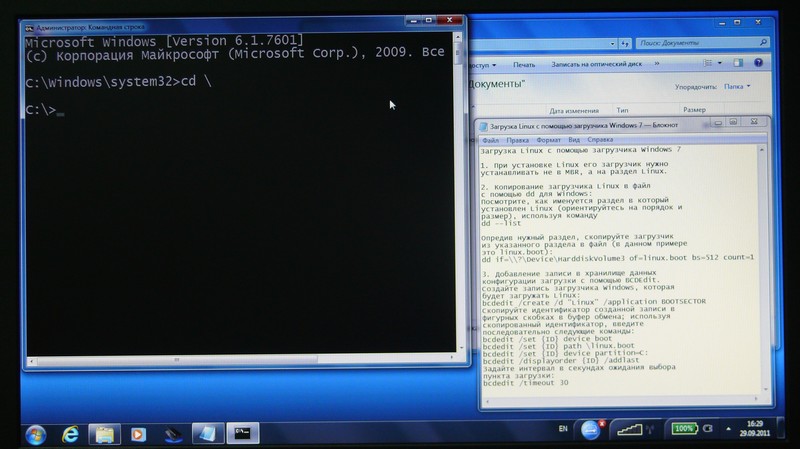Image resolution: width=800 pixels, height=449 pixels.
Task: Click 'bcdedit /set {ID} path \linux.boot' line
Action: 559,346
